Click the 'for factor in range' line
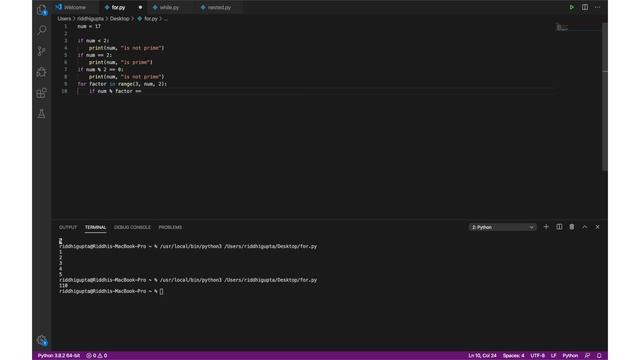640x360 pixels. 122,84
